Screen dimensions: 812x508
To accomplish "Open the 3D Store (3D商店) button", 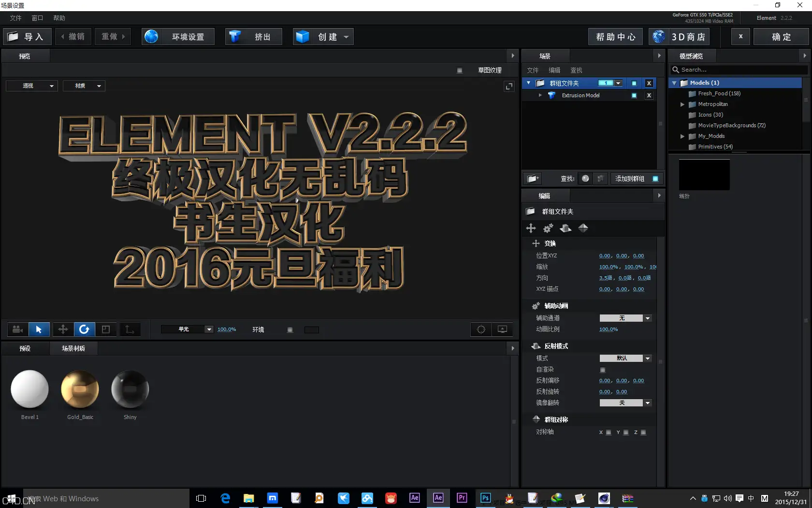I will click(x=680, y=37).
